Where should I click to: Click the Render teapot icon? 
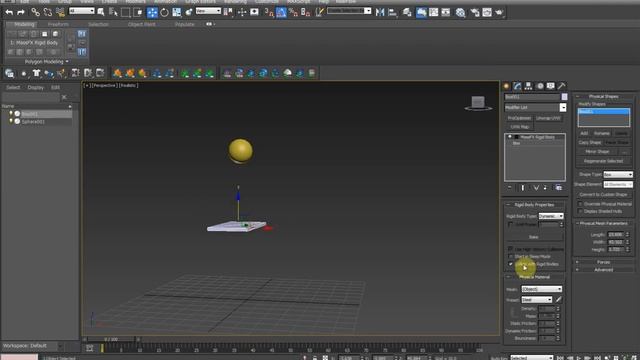pyautogui.click(x=499, y=13)
